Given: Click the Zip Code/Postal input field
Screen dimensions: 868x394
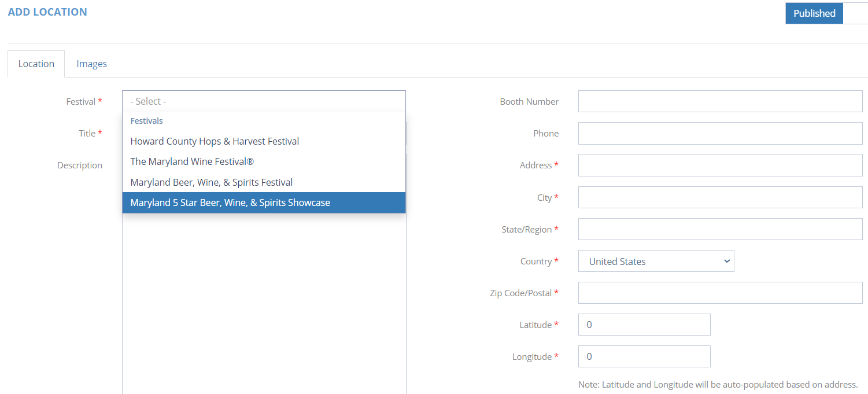Looking at the screenshot, I should [x=720, y=293].
